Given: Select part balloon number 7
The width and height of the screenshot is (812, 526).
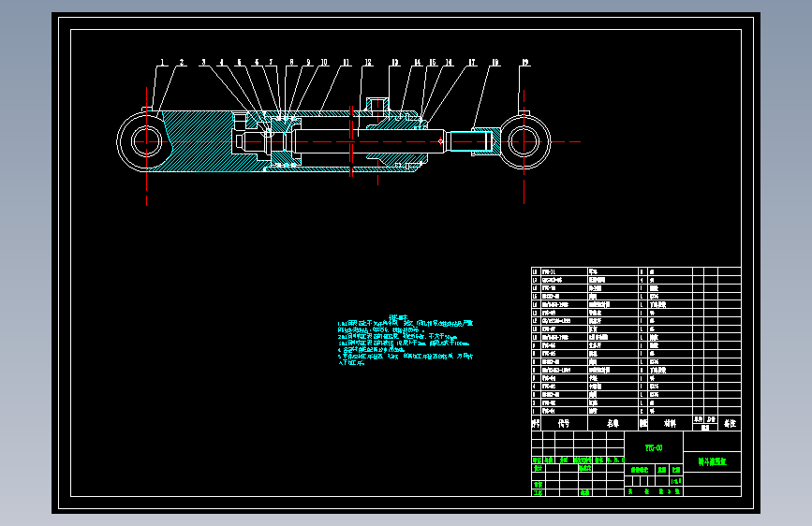Looking at the screenshot, I should point(271,63).
